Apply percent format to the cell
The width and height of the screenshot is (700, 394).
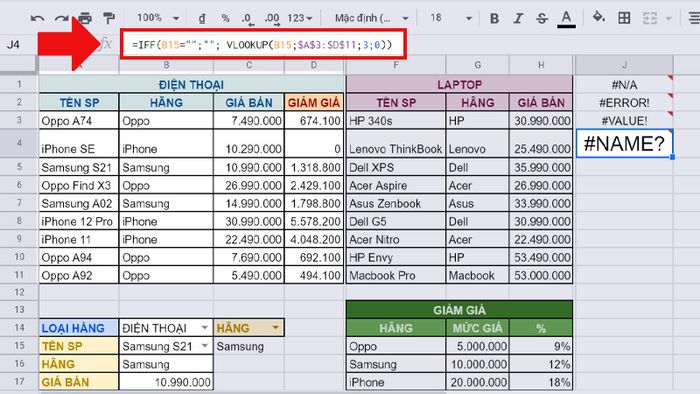click(x=225, y=18)
